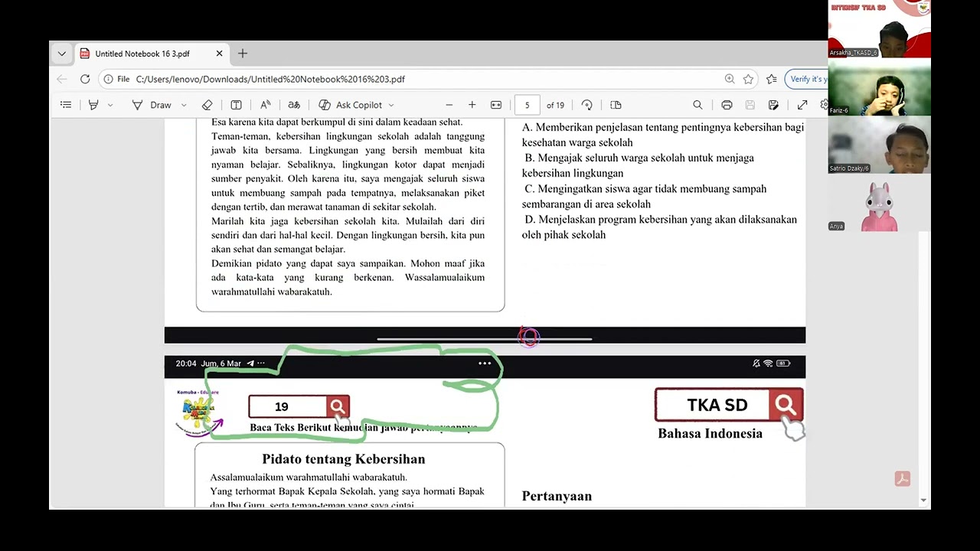Go back to previous page

(62, 79)
